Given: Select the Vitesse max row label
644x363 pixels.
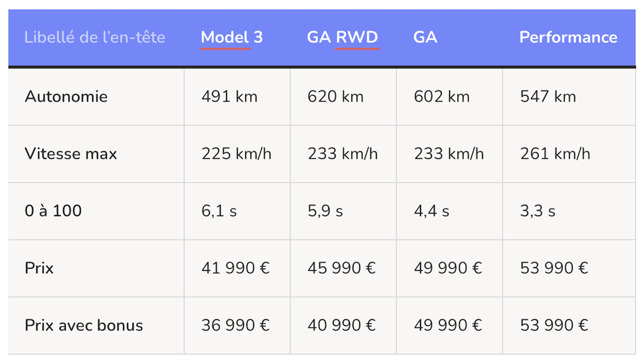Looking at the screenshot, I should tap(71, 154).
